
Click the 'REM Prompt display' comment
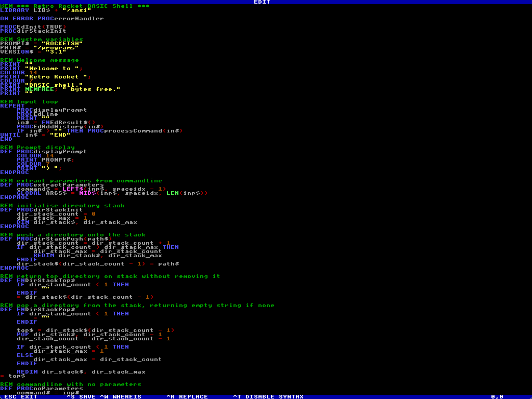[x=37, y=148]
